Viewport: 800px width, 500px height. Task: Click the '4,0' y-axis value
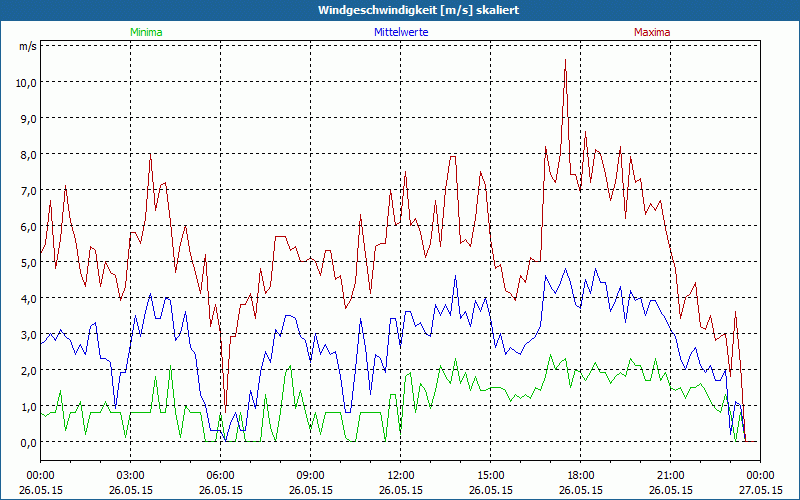[x=28, y=298]
